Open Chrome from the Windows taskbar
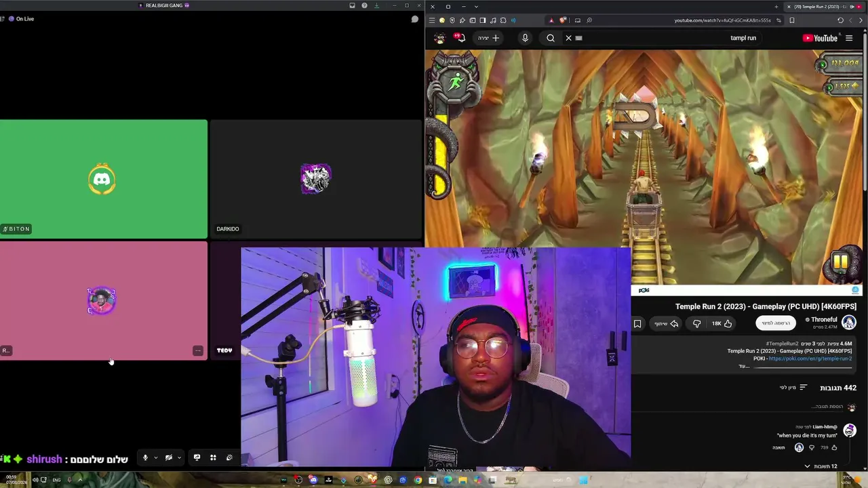Viewport: 868px width, 488px height. 418,480
